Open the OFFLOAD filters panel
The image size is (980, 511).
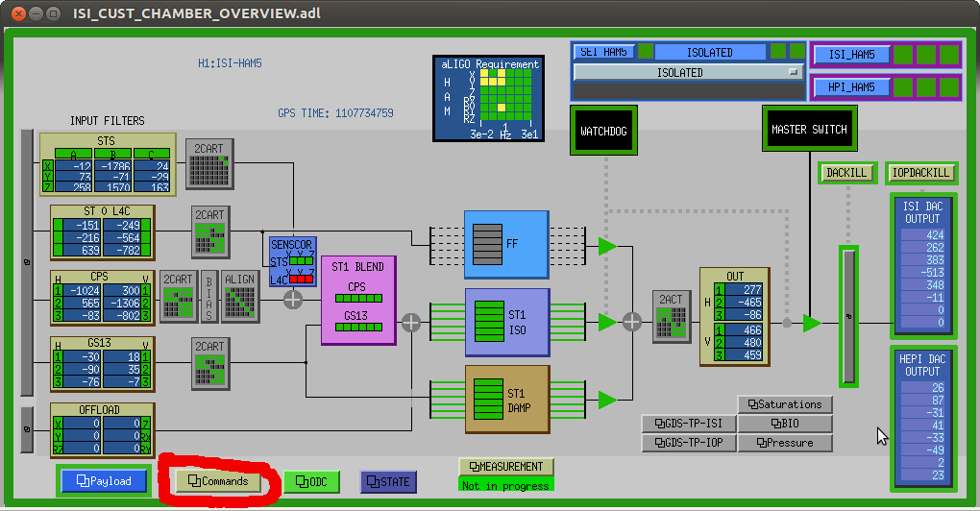(x=103, y=429)
